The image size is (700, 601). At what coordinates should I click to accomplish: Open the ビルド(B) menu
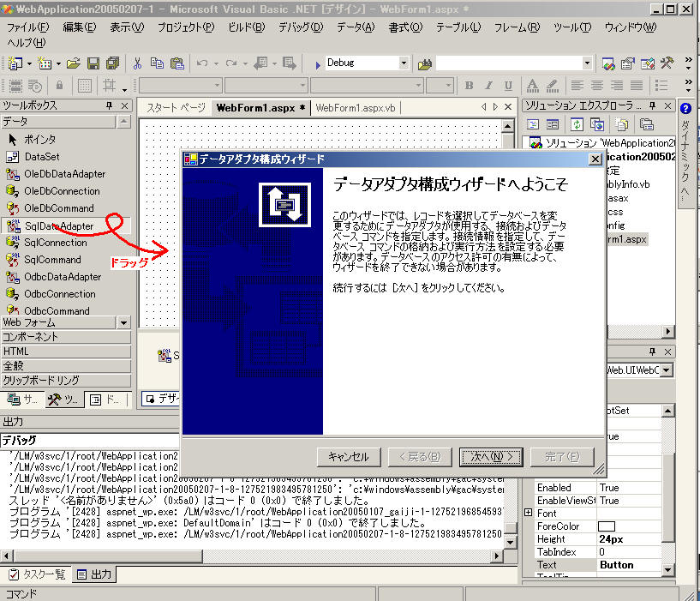coord(246,27)
